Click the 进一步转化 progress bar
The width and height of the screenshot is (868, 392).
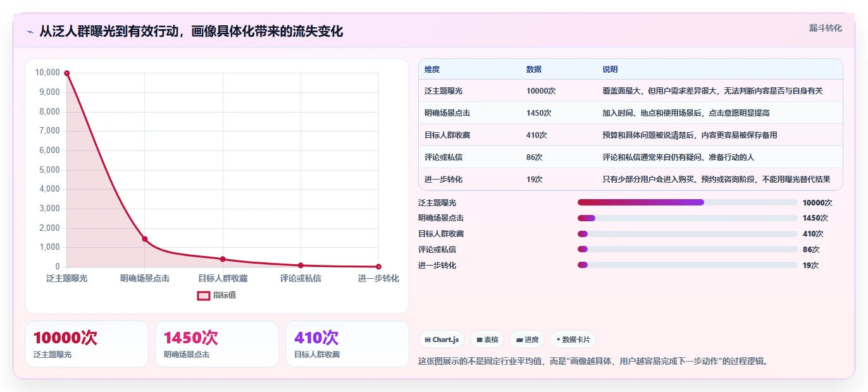687,266
